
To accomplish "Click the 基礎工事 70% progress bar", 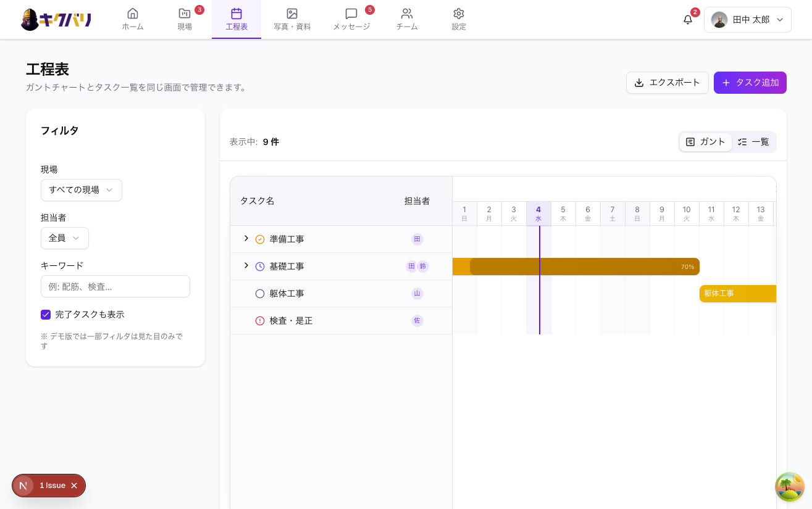I will click(584, 267).
